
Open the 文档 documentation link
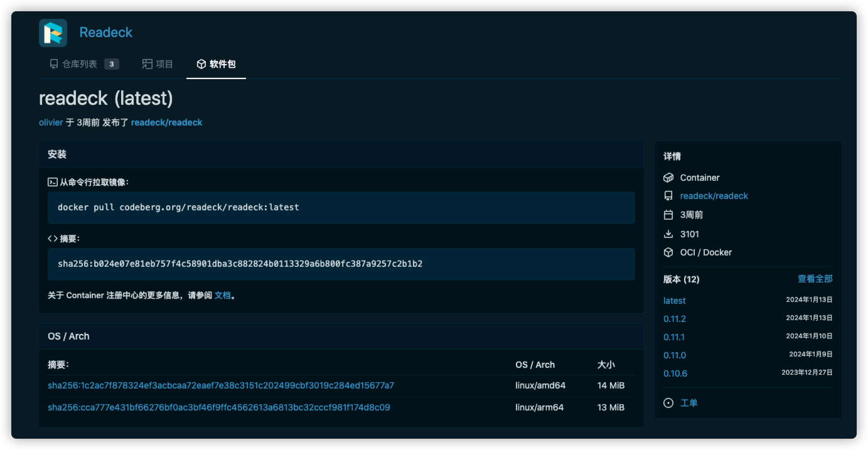[223, 295]
